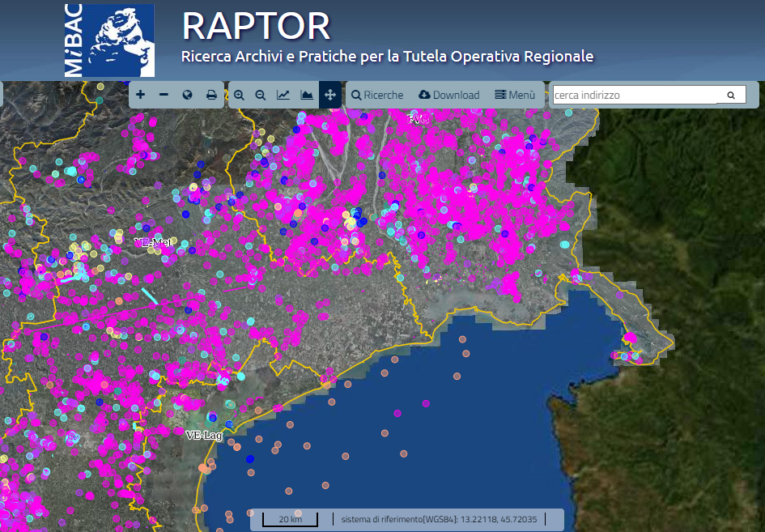Expand the Menù panel
Viewport: 765px width, 532px height.
(x=515, y=95)
